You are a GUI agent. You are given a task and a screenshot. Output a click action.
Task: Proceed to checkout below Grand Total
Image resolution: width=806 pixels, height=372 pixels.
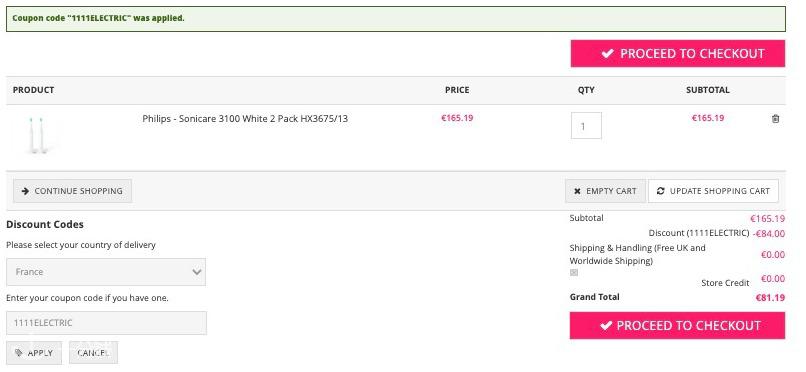point(677,326)
